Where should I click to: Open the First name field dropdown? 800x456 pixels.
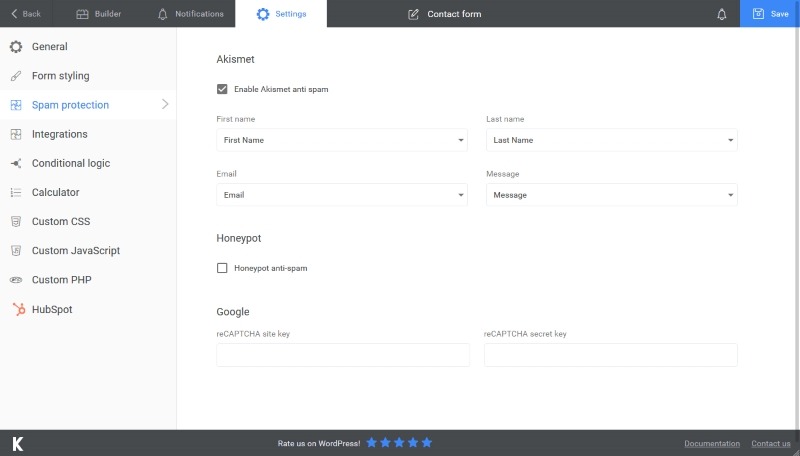pos(341,140)
